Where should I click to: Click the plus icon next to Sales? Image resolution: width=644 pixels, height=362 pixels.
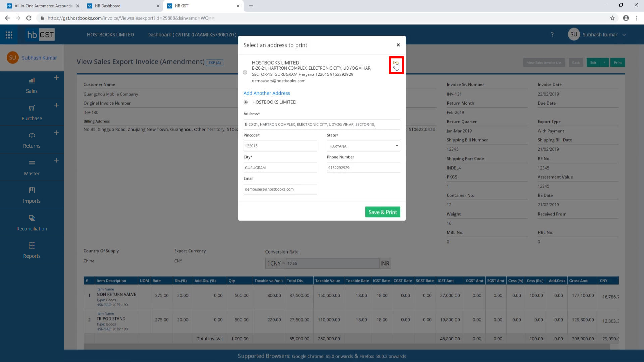click(x=56, y=78)
